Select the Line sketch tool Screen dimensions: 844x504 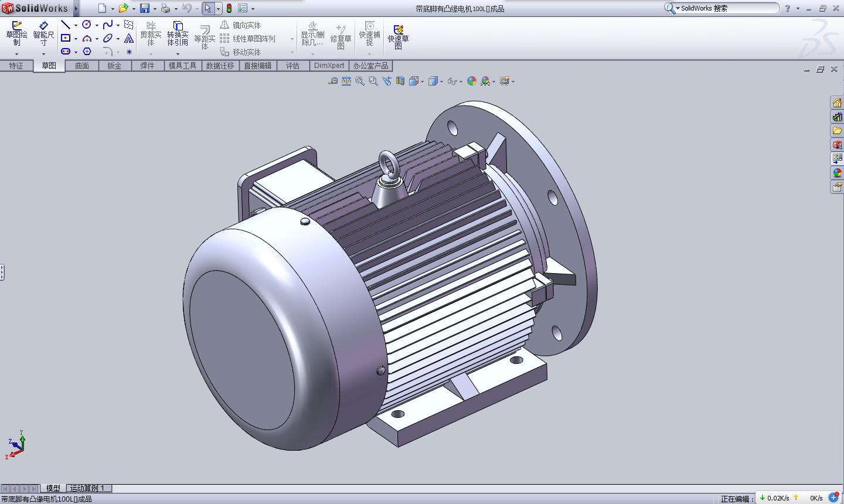tap(66, 25)
